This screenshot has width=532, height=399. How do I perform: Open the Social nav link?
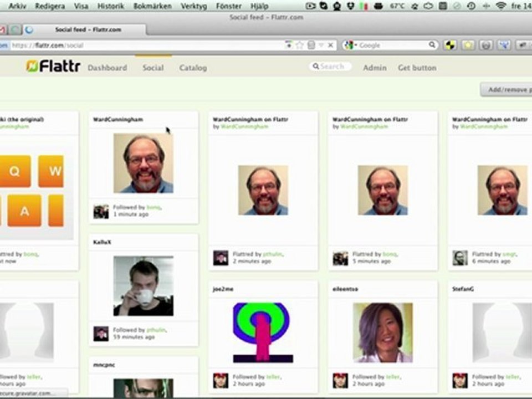point(153,68)
